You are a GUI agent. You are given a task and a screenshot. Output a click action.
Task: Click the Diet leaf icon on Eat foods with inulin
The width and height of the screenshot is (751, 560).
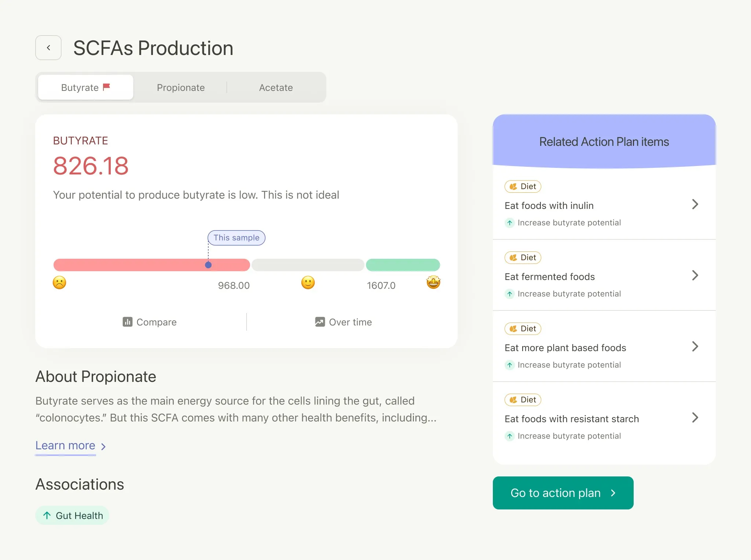pyautogui.click(x=513, y=186)
